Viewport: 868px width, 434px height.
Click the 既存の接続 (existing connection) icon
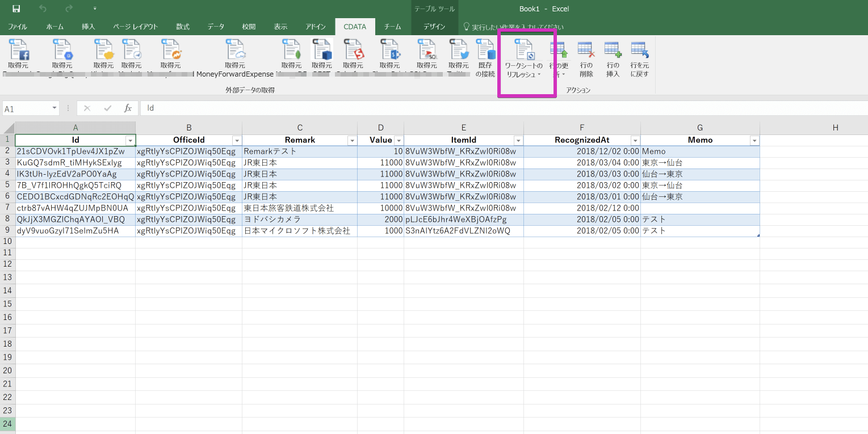click(x=485, y=51)
